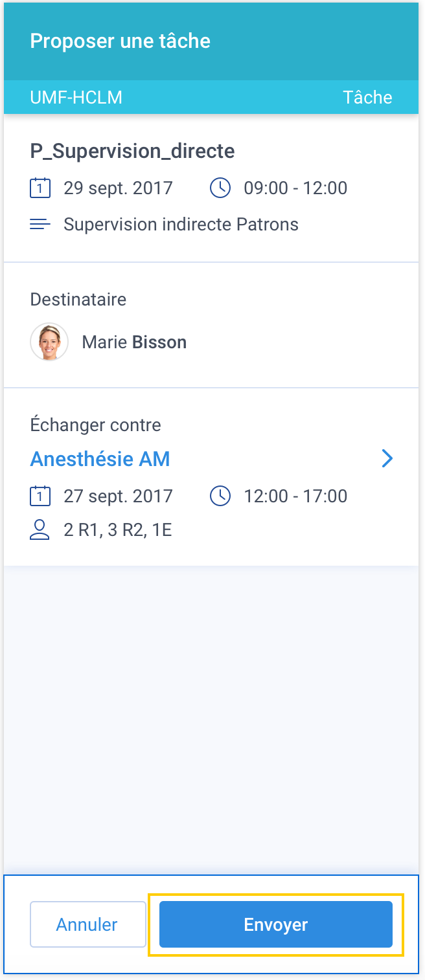Open Marie Bisson's avatar photo
The width and height of the screenshot is (425, 980).
49,342
